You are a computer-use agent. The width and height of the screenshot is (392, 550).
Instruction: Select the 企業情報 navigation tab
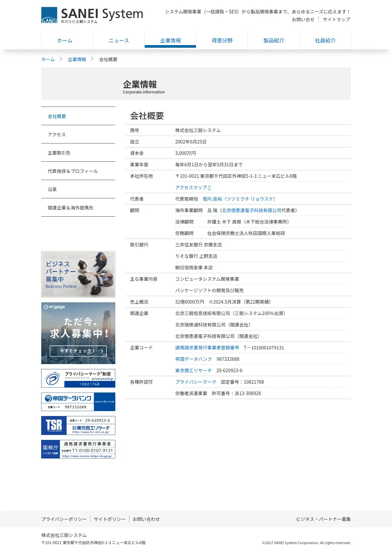(x=170, y=41)
